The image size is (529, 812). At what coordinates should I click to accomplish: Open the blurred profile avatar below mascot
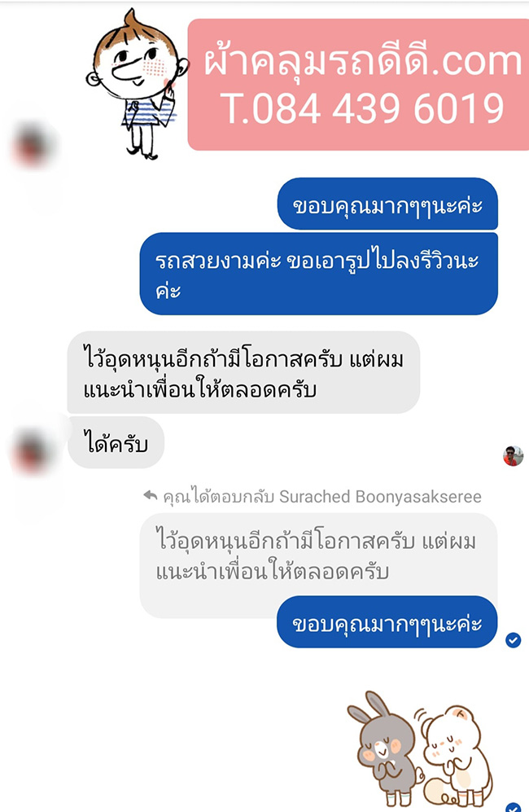tap(32, 146)
